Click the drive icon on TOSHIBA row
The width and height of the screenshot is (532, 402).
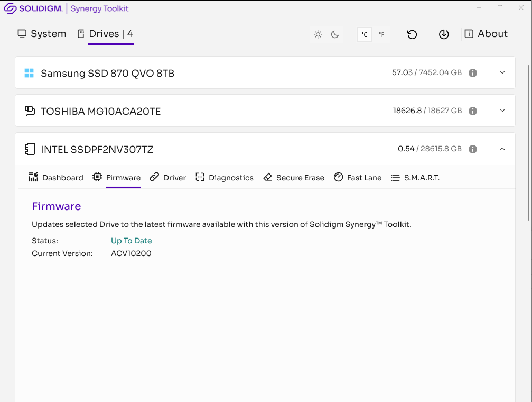30,111
